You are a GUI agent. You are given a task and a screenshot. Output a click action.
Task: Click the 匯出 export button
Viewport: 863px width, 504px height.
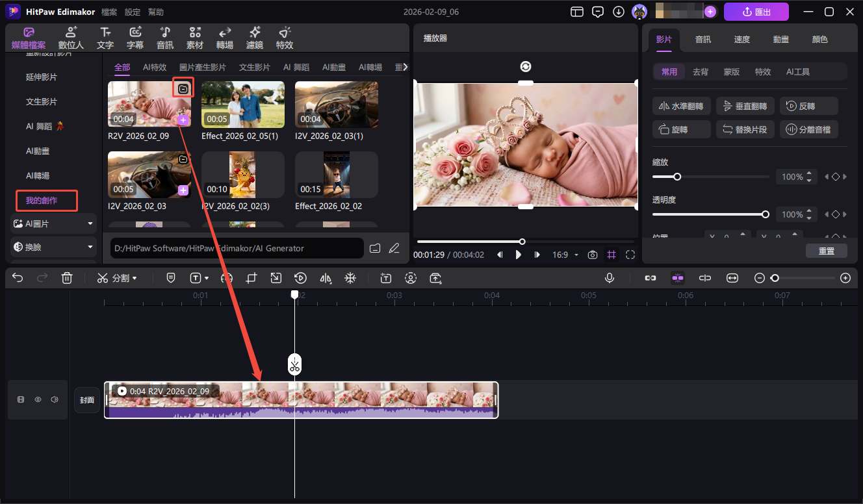tap(756, 12)
